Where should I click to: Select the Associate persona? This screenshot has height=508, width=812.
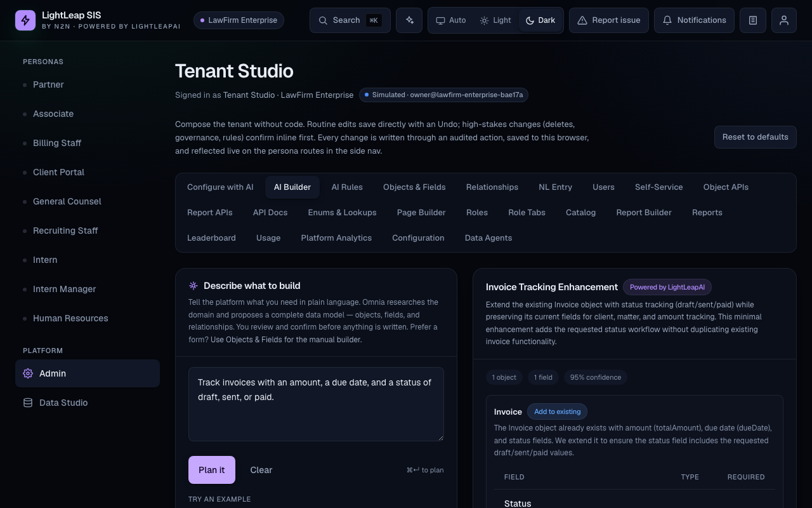[88, 114]
